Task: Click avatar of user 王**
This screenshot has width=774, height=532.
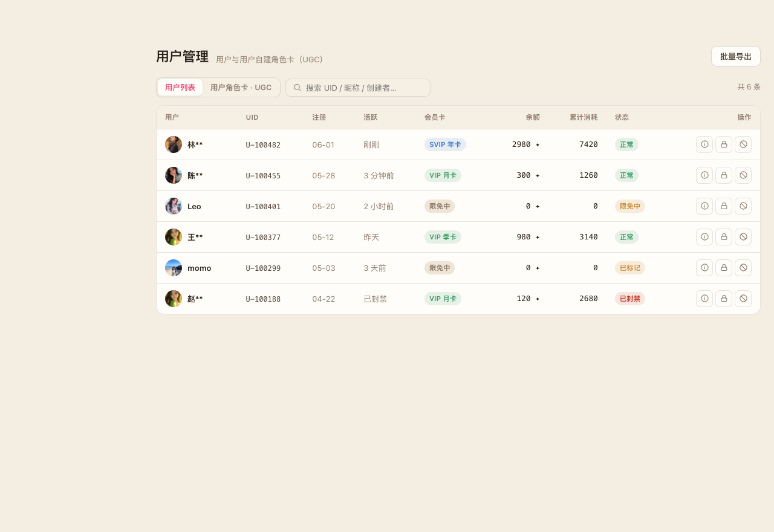Action: (x=174, y=237)
